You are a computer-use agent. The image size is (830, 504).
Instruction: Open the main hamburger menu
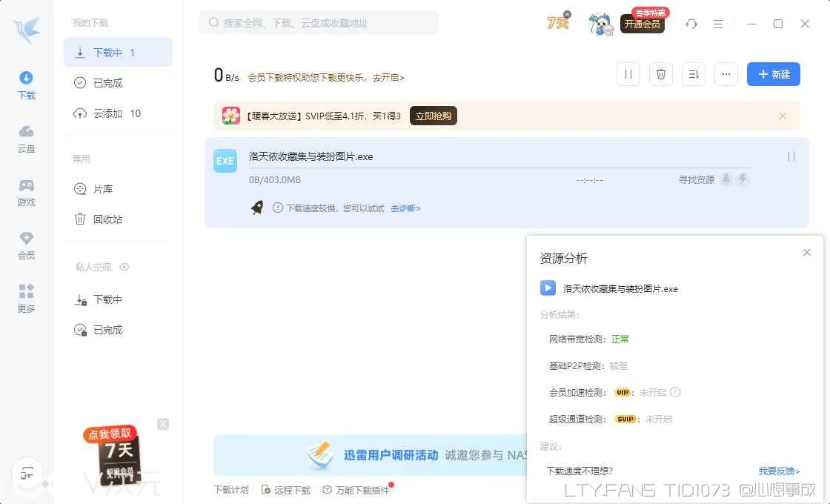tap(718, 24)
